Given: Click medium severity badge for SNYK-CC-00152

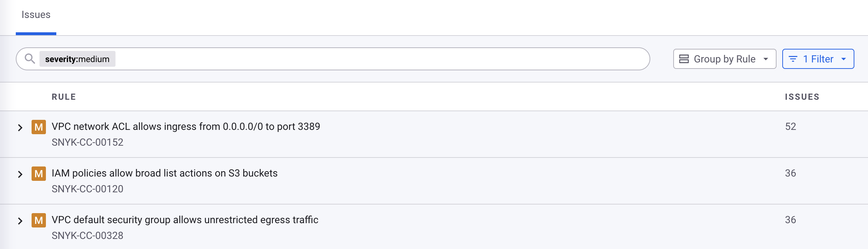Looking at the screenshot, I should pos(39,127).
